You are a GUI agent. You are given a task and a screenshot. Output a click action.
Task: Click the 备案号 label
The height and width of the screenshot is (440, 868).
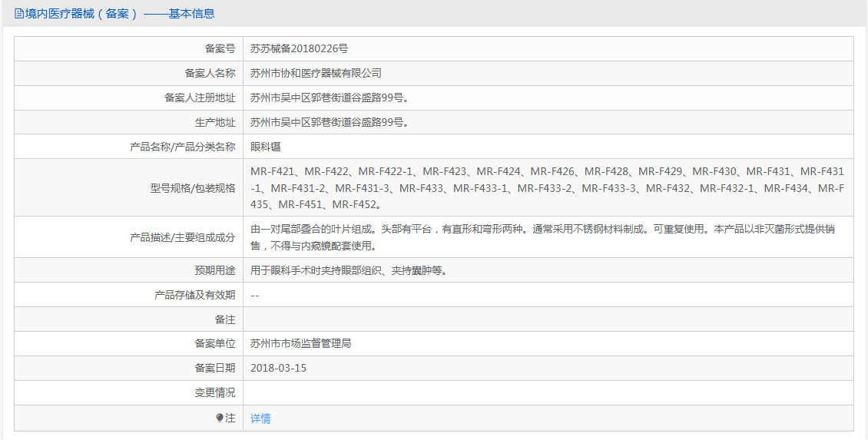coord(220,48)
